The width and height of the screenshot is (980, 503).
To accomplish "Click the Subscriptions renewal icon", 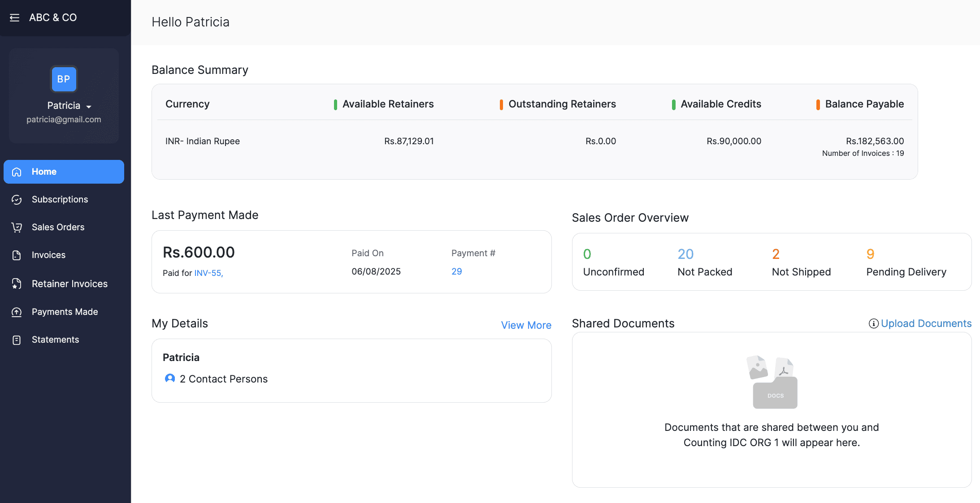I will [x=17, y=200].
